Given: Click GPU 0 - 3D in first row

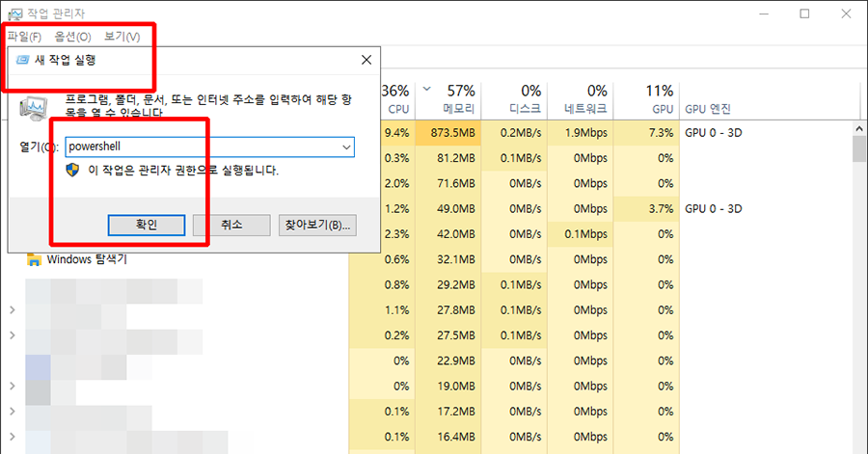Looking at the screenshot, I should (714, 133).
